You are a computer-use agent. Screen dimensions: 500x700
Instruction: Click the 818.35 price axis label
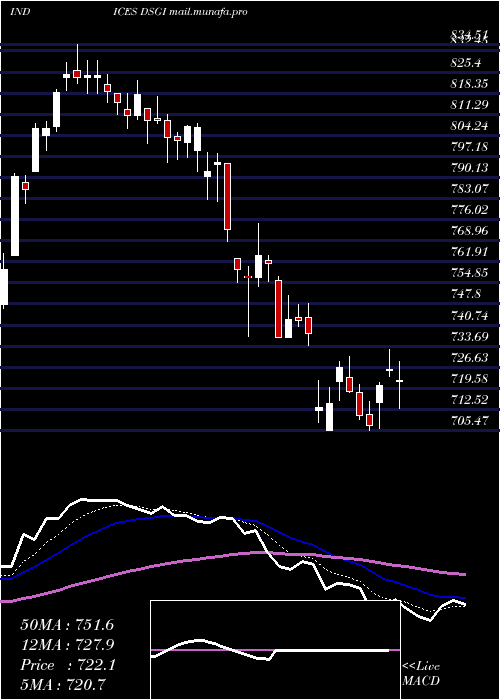[x=468, y=84]
